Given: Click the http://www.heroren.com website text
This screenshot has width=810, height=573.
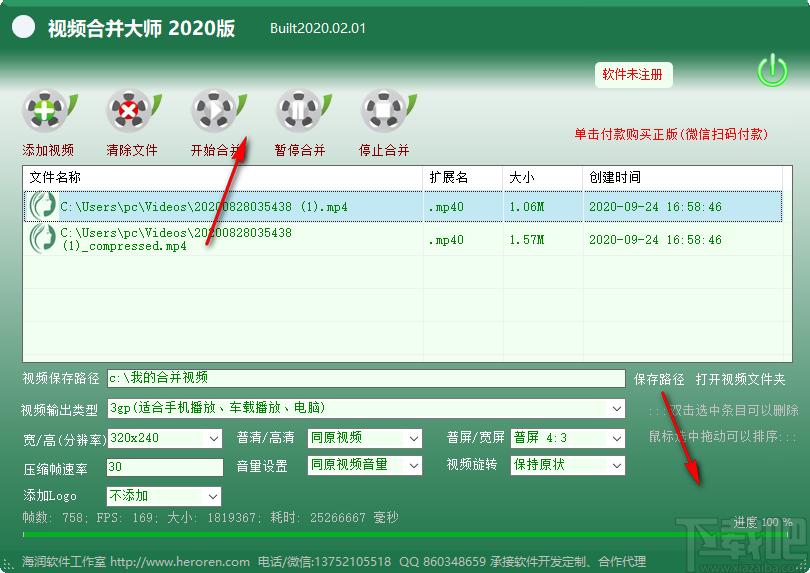Looking at the screenshot, I should coord(180,562).
